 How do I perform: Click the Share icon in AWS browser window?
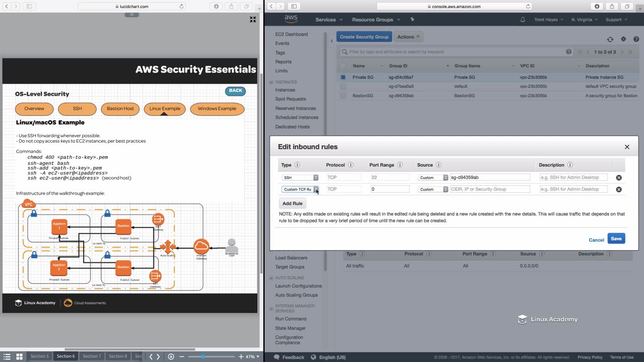coord(612,7)
